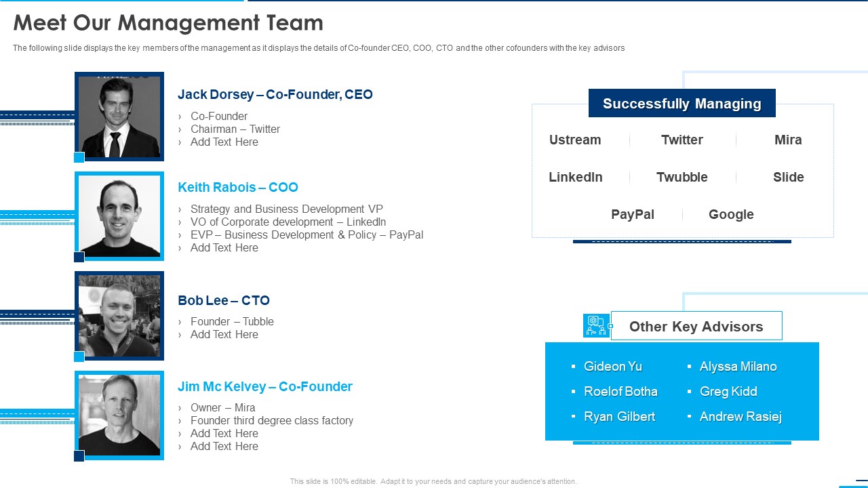The image size is (868, 488).
Task: Select the heading Jim Mc Kelvey – Co-Founder
Action: coord(265,386)
